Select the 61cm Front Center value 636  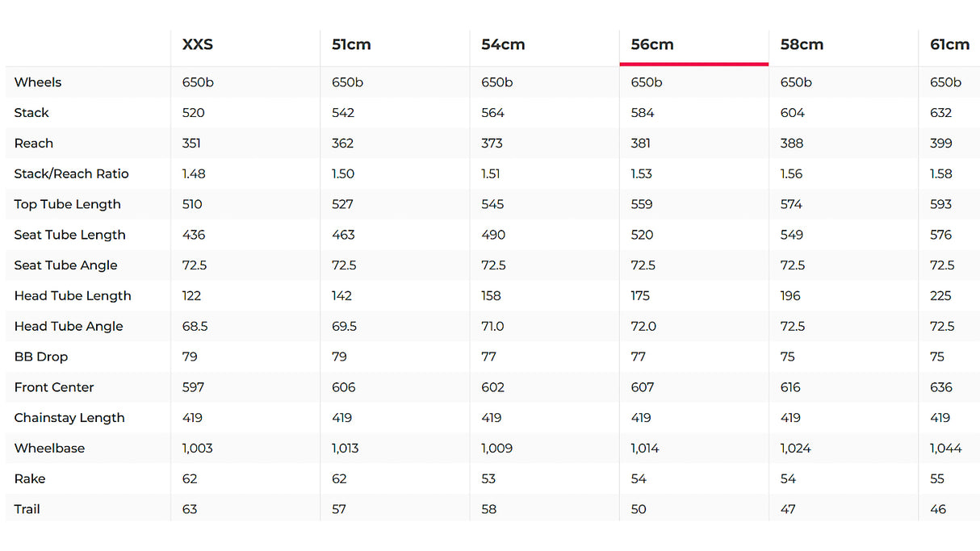click(941, 387)
